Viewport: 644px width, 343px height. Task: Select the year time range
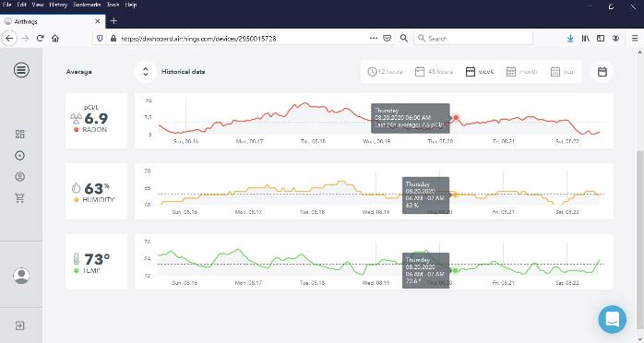[x=563, y=72]
